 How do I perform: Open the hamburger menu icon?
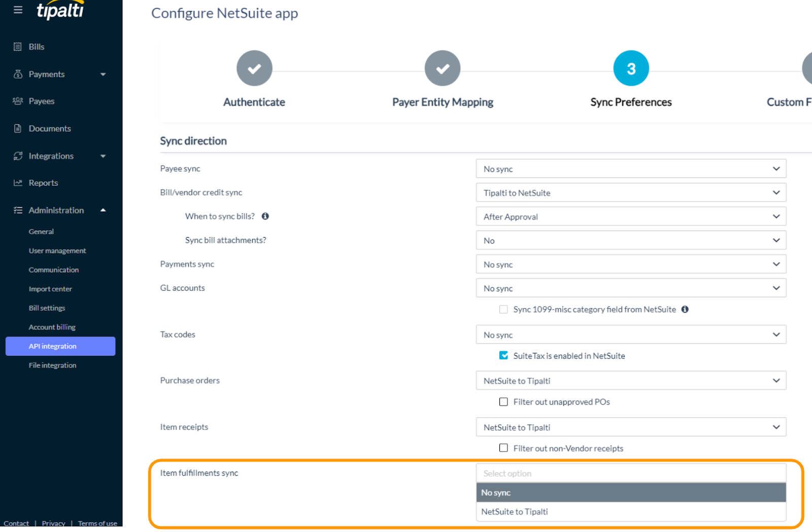[x=18, y=10]
